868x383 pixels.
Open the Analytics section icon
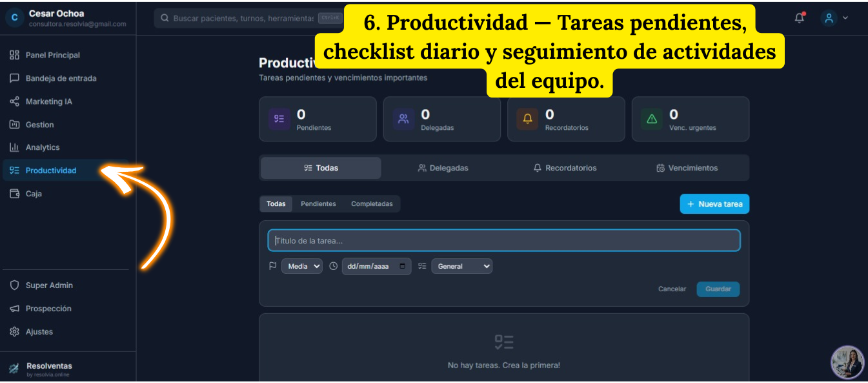pyautogui.click(x=14, y=147)
